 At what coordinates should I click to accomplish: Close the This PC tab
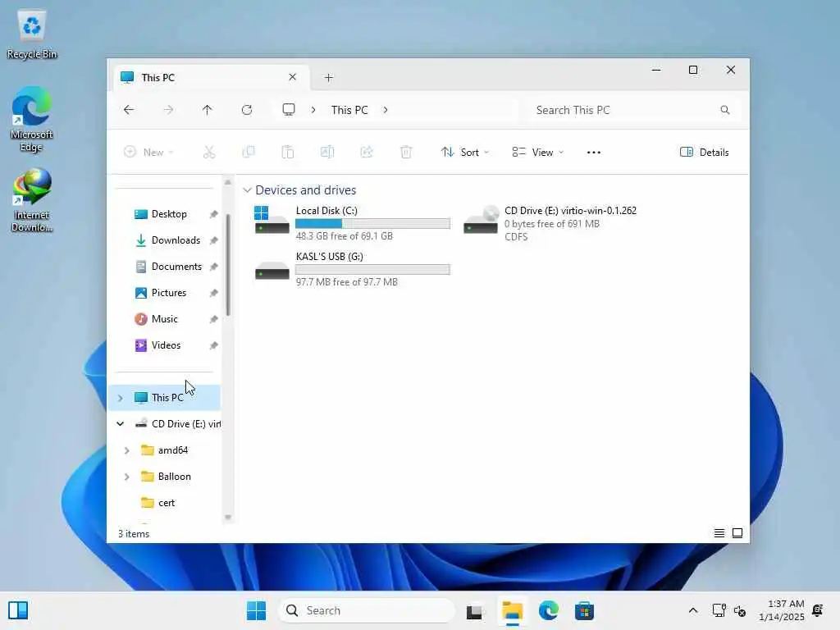(293, 77)
